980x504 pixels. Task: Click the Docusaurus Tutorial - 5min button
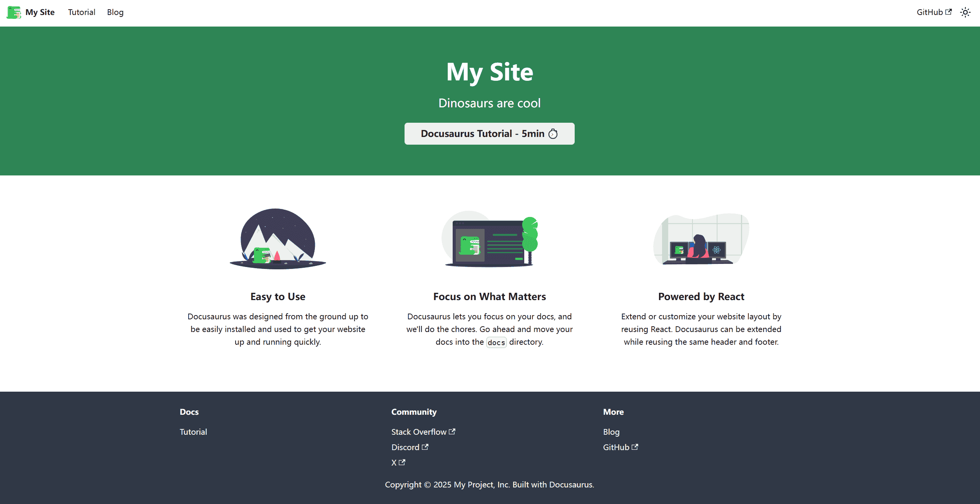(x=489, y=134)
